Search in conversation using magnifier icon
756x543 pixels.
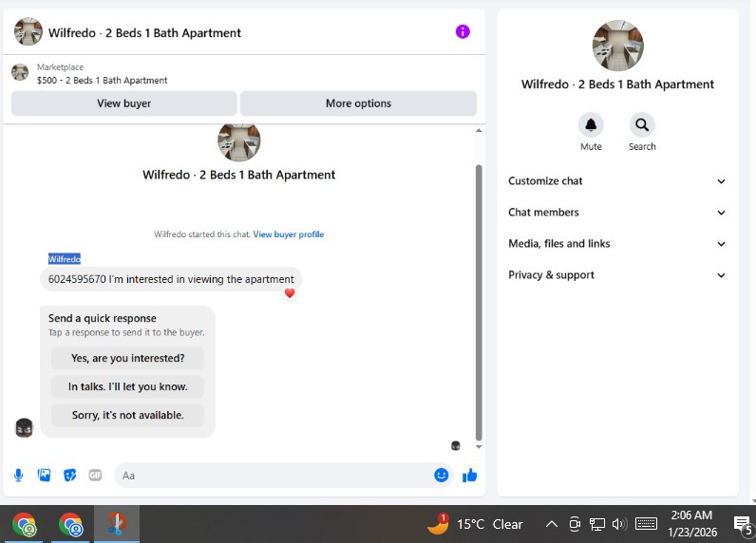click(642, 124)
